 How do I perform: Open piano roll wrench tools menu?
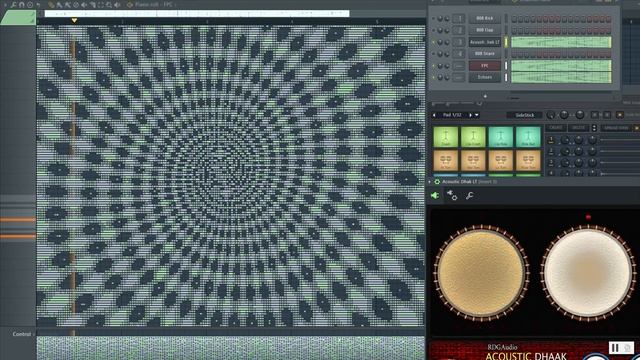point(13,5)
